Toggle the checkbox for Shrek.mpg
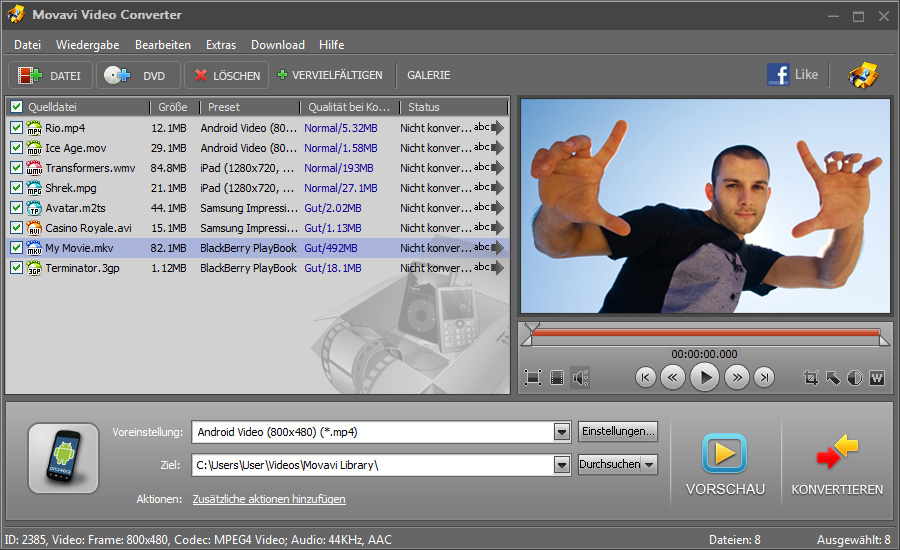Screen dimensions: 900x550 click(x=16, y=188)
